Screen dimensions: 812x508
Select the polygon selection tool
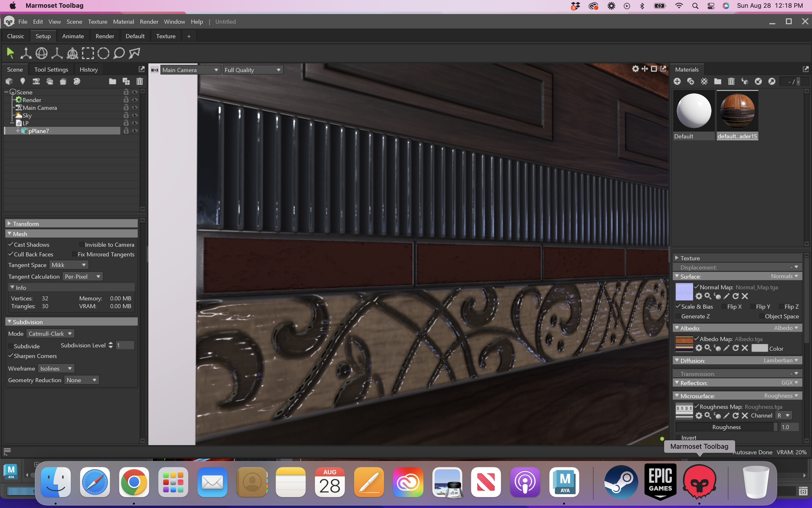tap(135, 53)
